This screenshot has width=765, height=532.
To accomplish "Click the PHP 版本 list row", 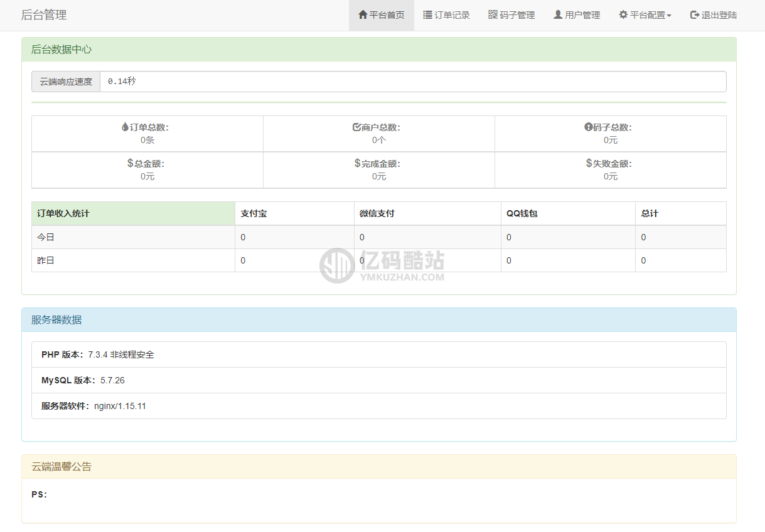I will click(x=379, y=354).
